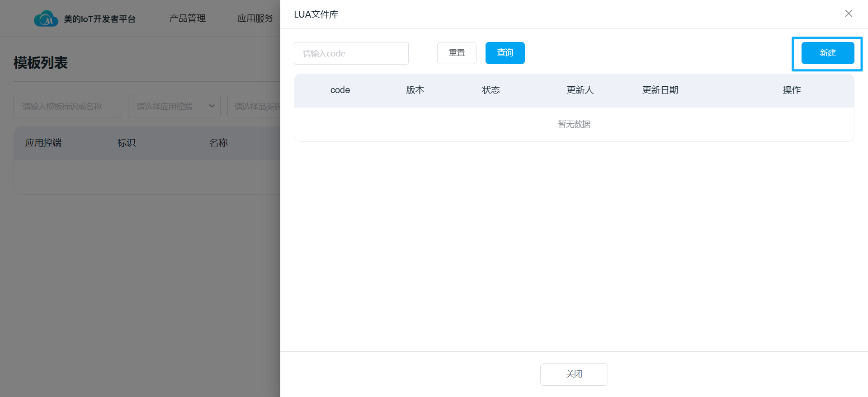
Task: Click the 标识 column header in template list
Action: [x=126, y=143]
